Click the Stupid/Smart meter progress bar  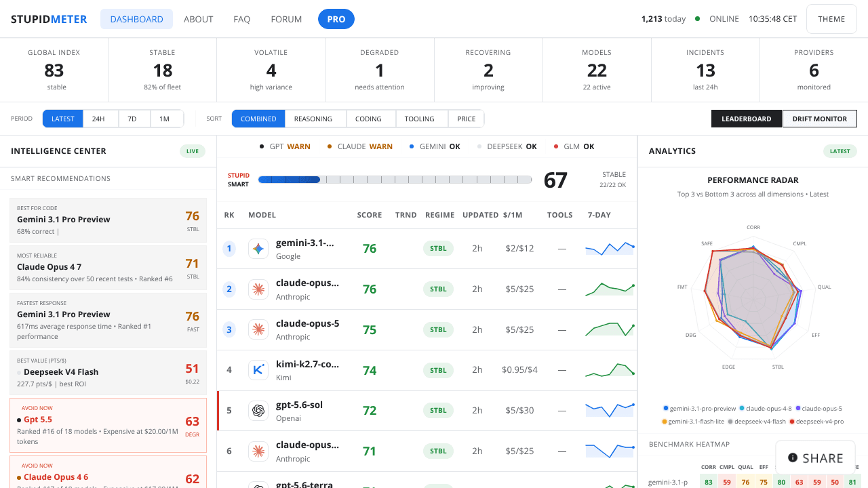(x=395, y=180)
